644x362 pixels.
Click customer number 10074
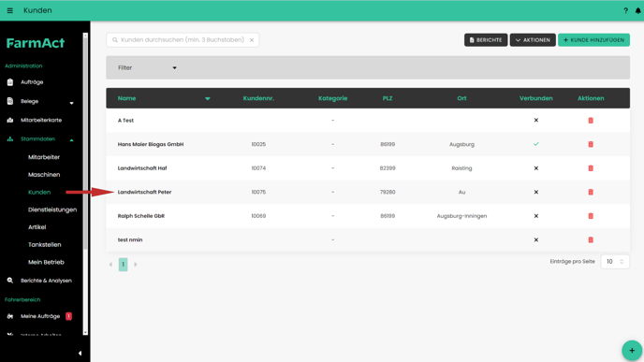[258, 168]
